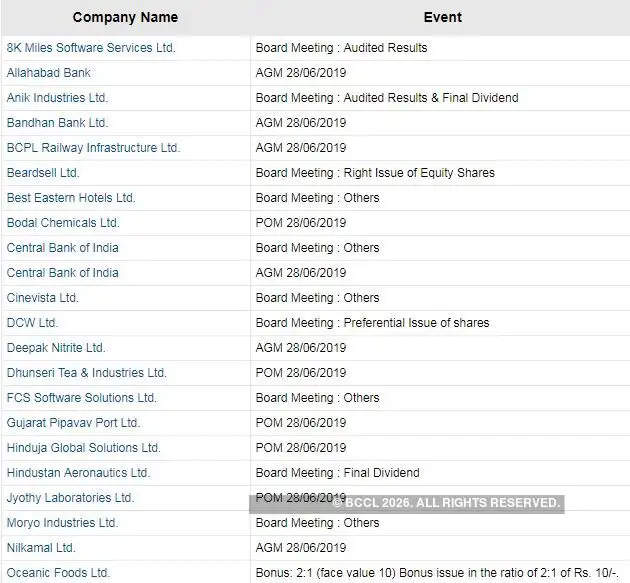The width and height of the screenshot is (630, 583).
Task: Open Hinduja Global Solutions Ltd. link
Action: pyautogui.click(x=84, y=448)
